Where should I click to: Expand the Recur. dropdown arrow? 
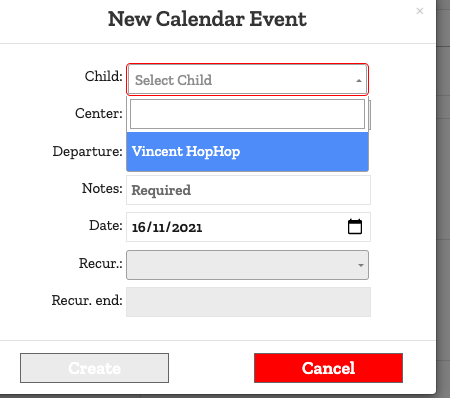pos(360,265)
